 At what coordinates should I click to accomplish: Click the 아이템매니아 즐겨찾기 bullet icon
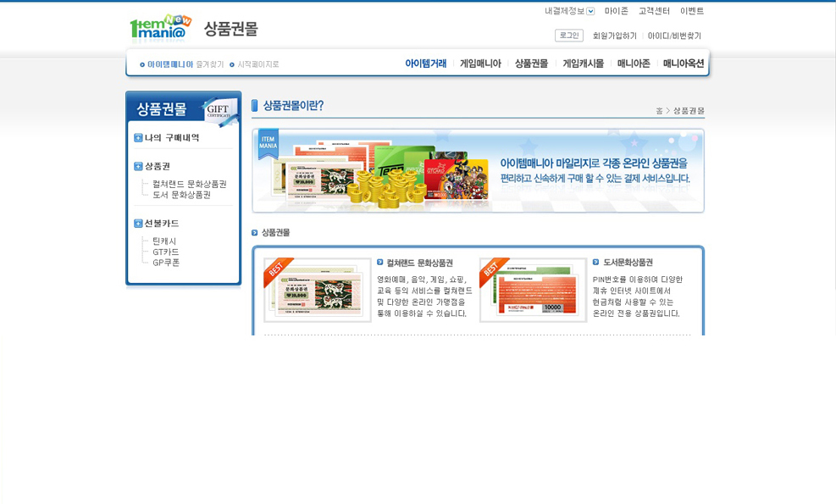click(x=142, y=64)
